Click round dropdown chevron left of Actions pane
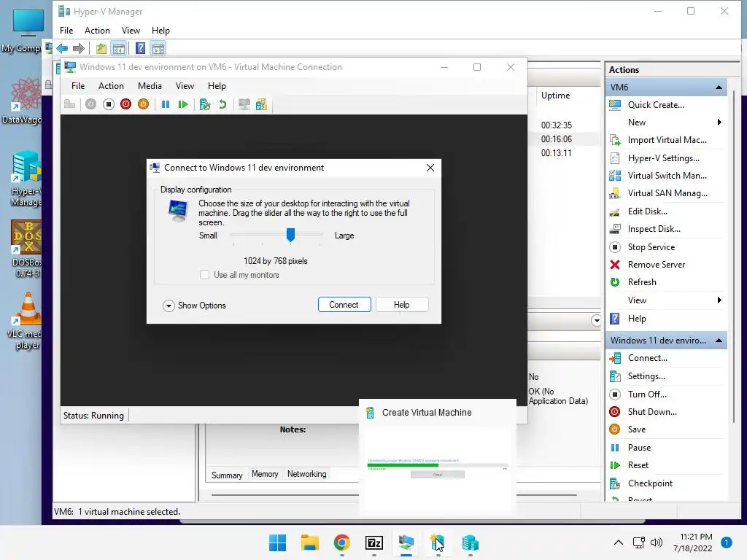747x560 pixels. [596, 321]
